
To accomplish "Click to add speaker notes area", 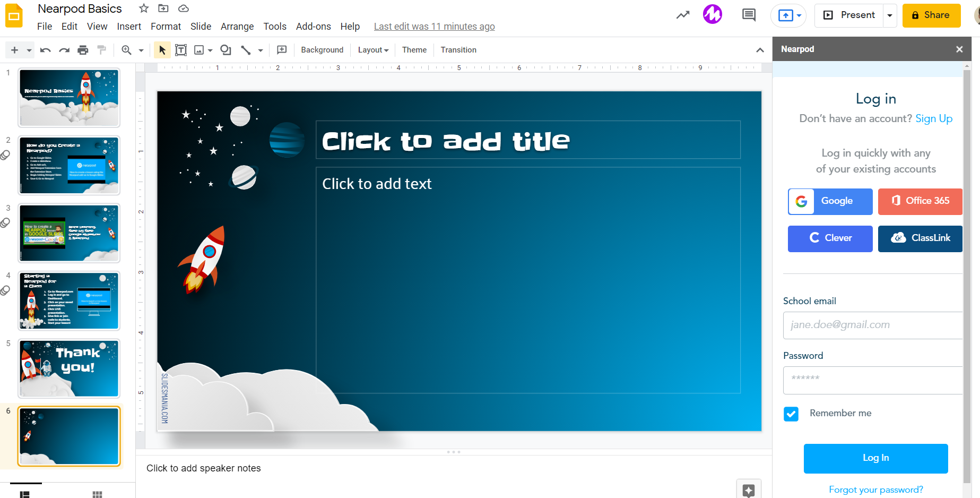I will tap(203, 468).
